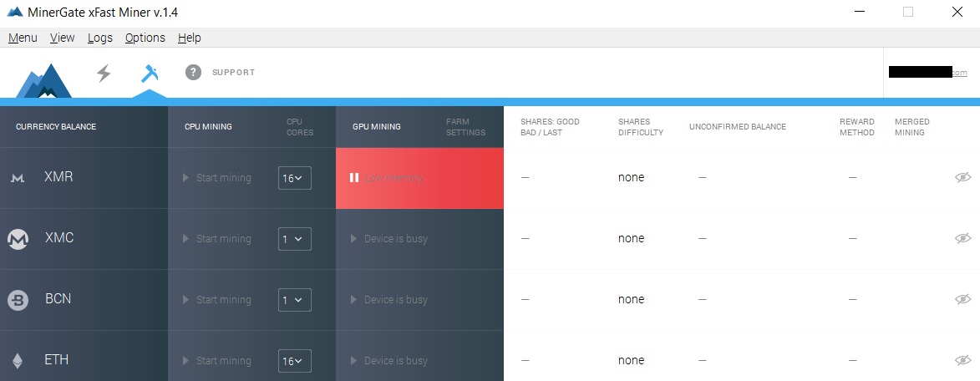Open the Help menu
This screenshot has width=980, height=381.
click(190, 38)
